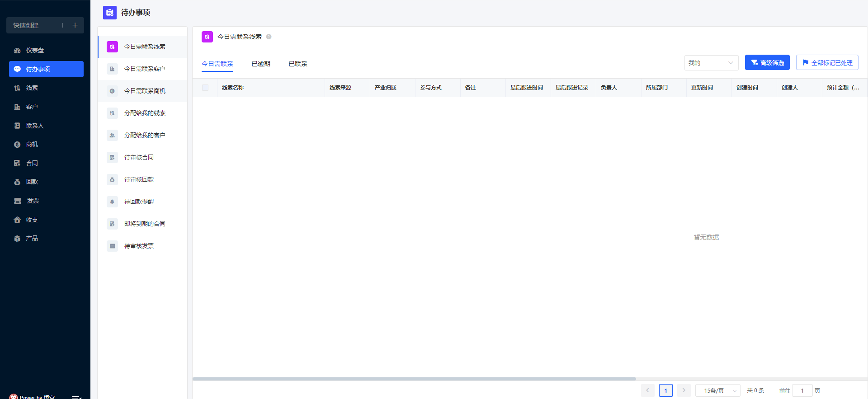Click the purple icon in panel title

point(207,37)
